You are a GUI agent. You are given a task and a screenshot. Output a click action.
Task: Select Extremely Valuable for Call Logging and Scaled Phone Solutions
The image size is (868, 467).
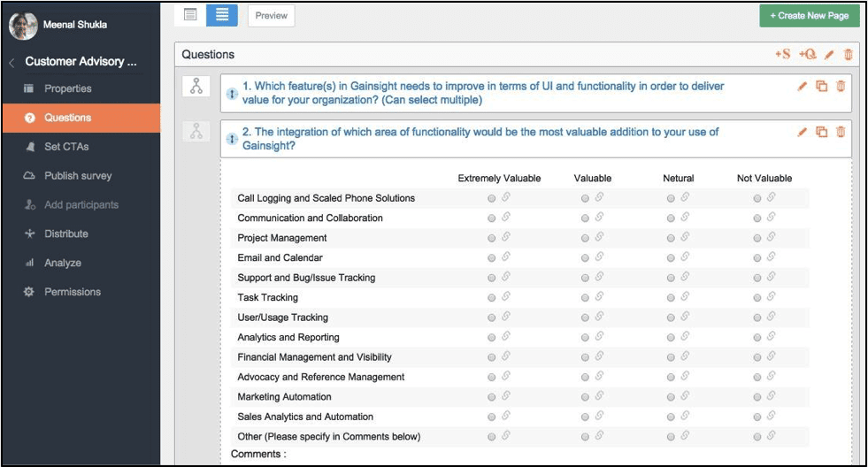point(492,198)
